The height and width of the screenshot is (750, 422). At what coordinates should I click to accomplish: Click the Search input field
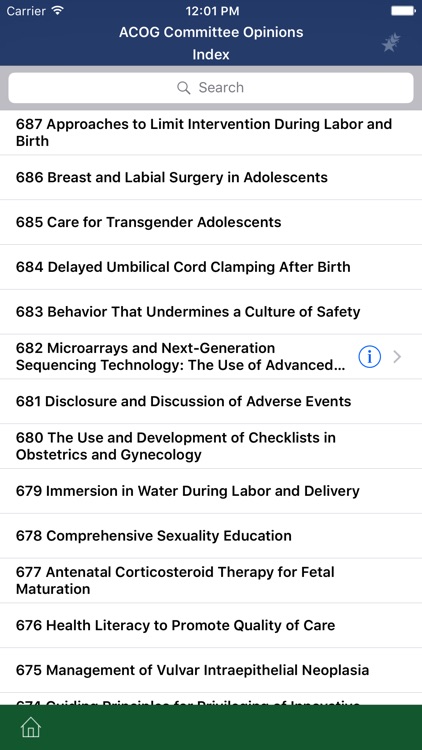point(211,88)
